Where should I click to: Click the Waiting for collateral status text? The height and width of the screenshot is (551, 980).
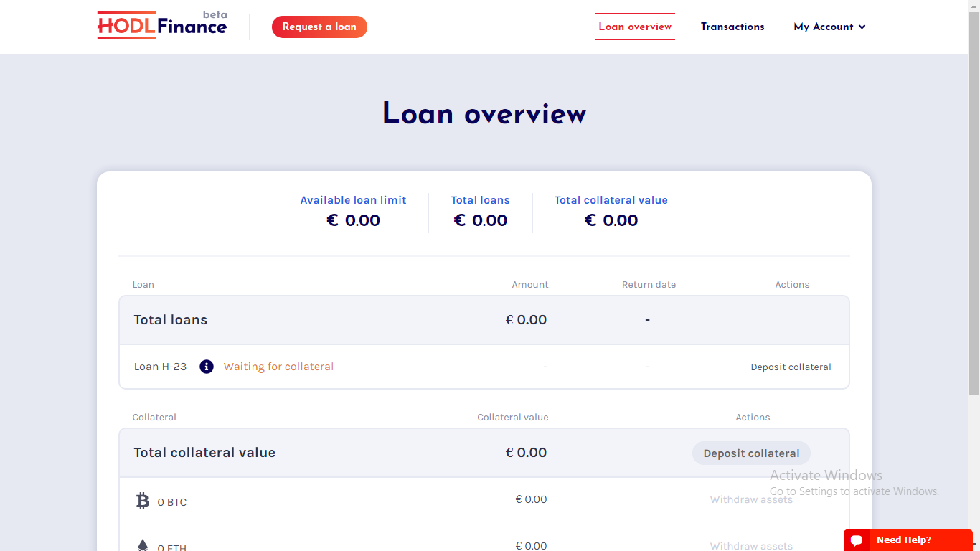(278, 367)
